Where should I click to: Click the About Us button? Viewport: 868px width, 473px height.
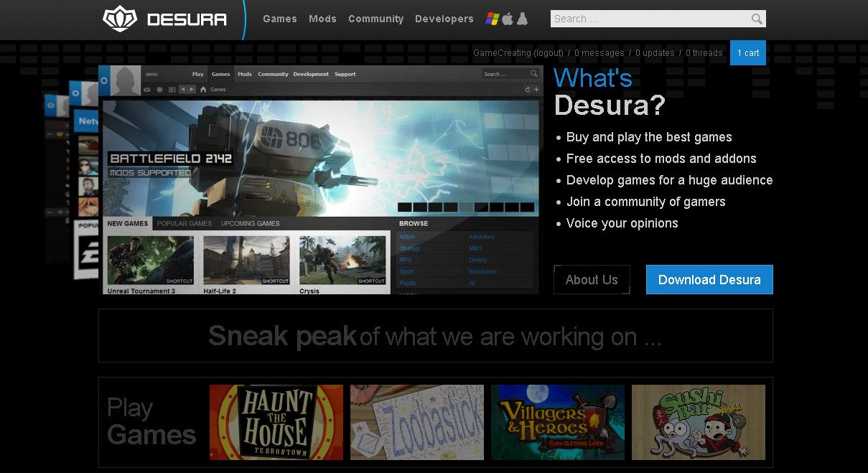coord(592,280)
